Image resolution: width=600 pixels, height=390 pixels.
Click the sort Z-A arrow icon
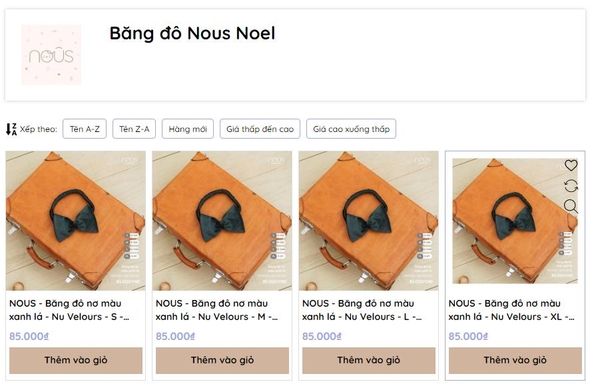pos(11,129)
